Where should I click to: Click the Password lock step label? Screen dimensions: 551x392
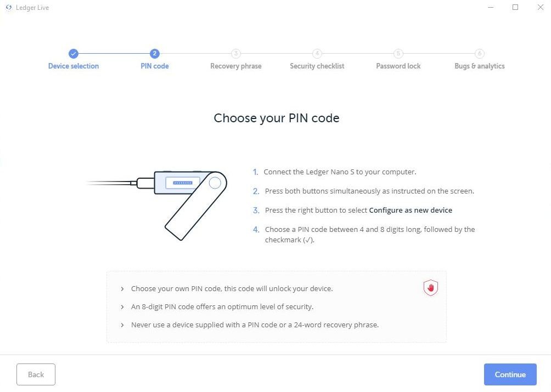(398, 66)
